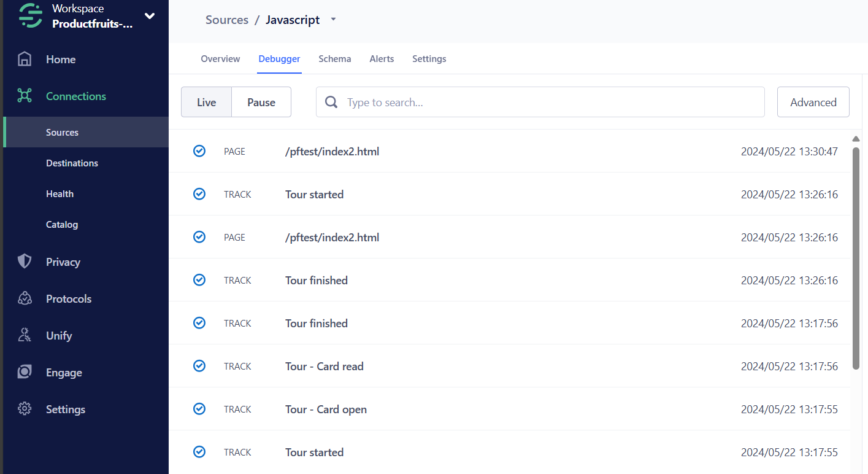Open the Alerts tab
Image resolution: width=868 pixels, height=474 pixels.
point(382,58)
